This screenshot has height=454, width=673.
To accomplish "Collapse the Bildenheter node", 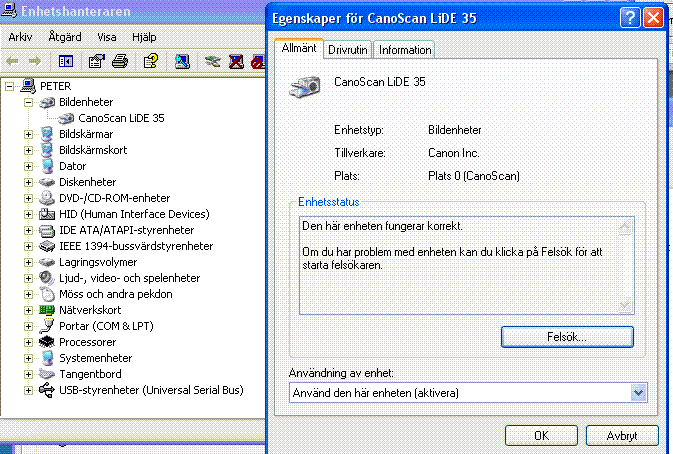I will click(x=28, y=102).
